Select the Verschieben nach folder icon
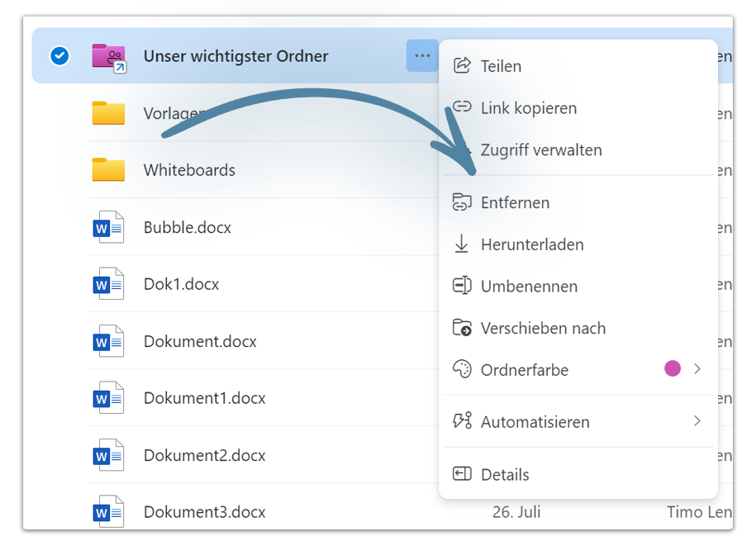 tap(461, 328)
